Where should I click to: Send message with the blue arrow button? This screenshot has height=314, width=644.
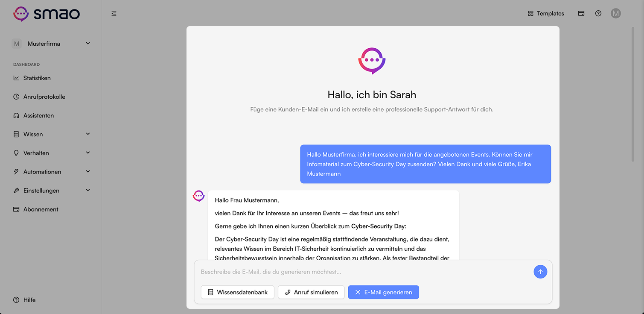(540, 272)
